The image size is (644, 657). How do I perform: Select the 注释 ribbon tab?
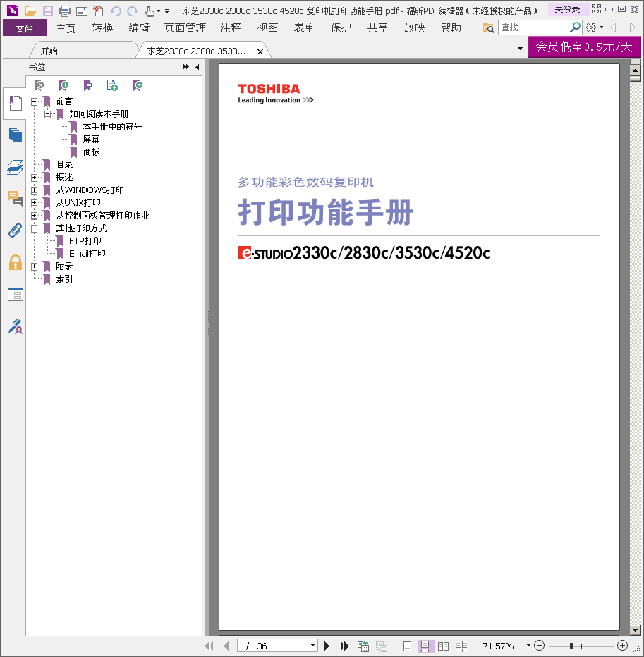[231, 27]
